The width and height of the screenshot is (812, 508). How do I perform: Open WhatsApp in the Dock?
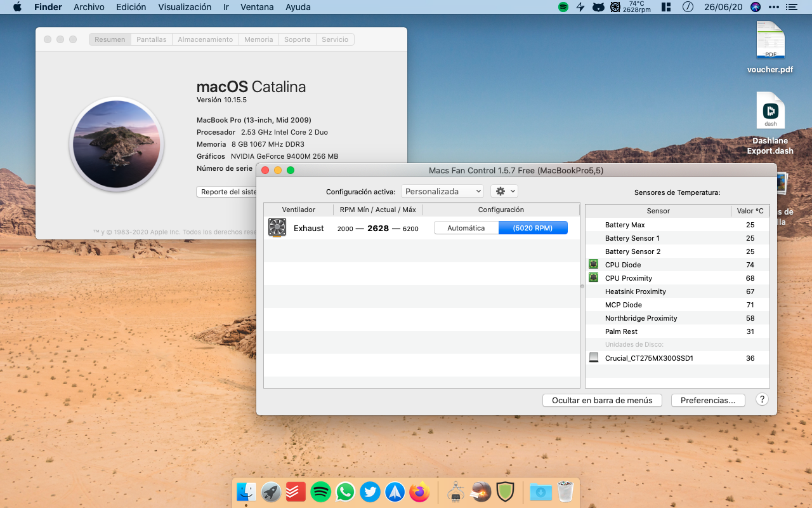(346, 491)
